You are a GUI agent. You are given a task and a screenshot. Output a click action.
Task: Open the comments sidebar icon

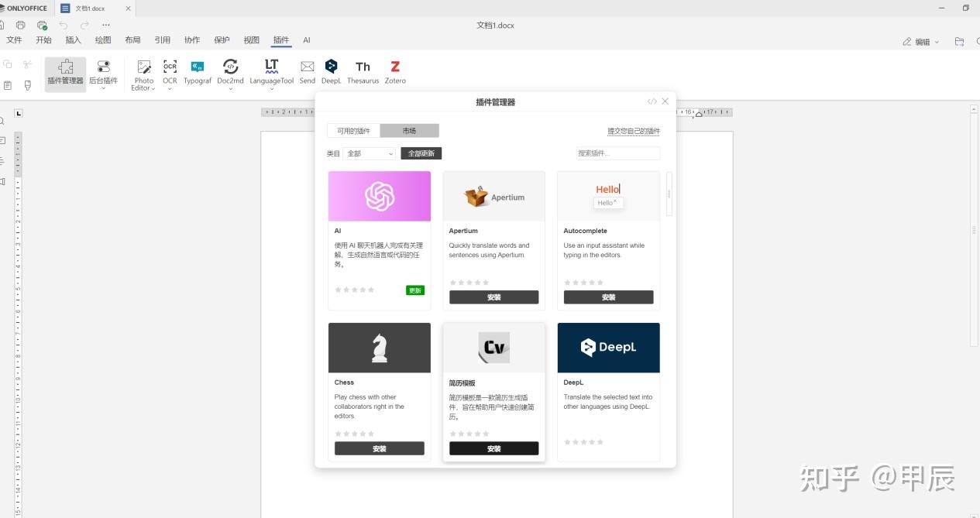3,141
